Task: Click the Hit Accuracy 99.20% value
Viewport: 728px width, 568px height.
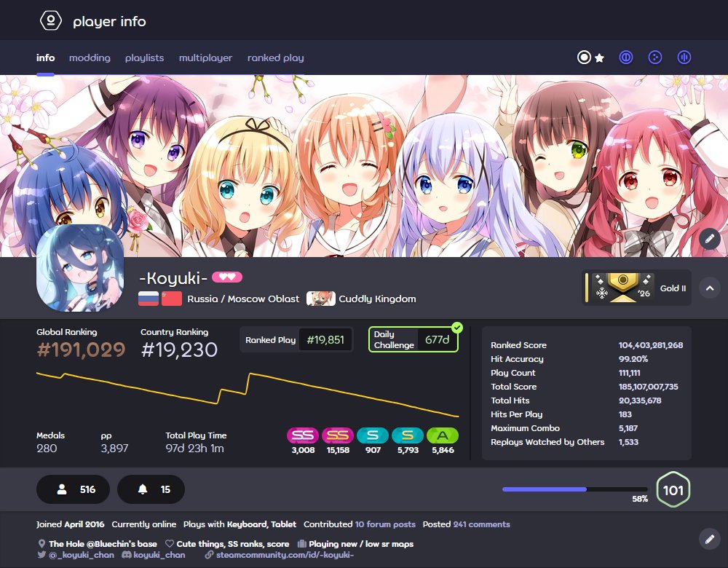Action: pos(633,359)
